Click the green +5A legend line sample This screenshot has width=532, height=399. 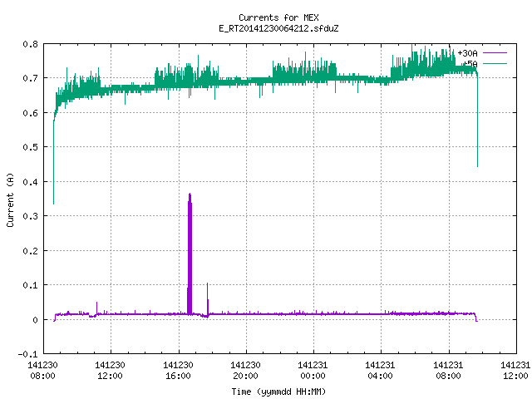(495, 63)
